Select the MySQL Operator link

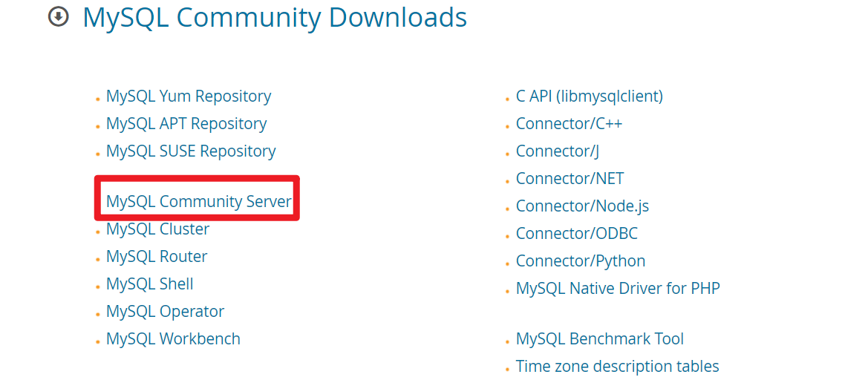click(x=165, y=312)
